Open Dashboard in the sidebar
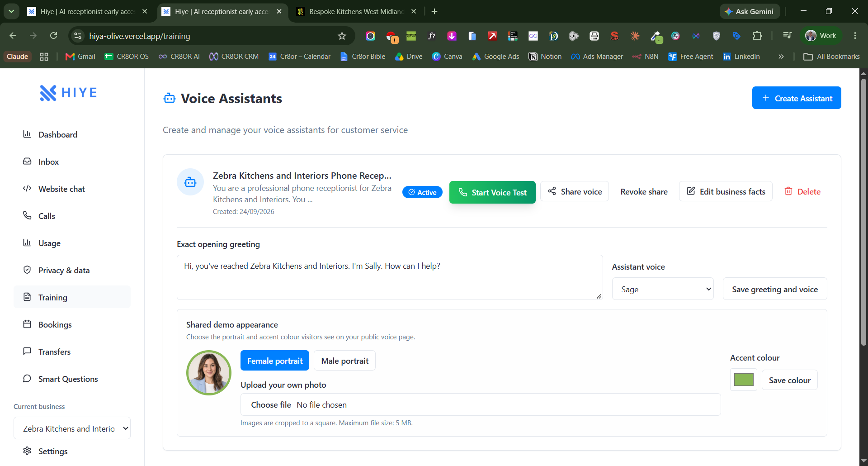Screen dimensions: 868x466 point(72,134)
